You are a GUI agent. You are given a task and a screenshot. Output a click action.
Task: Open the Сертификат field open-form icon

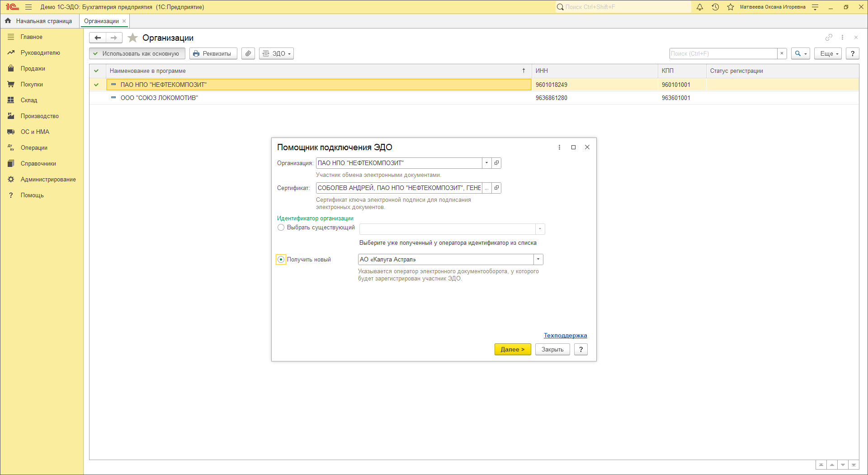tap(496, 188)
